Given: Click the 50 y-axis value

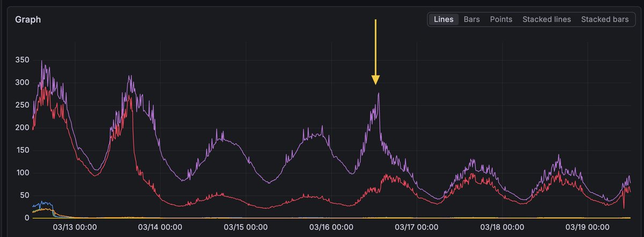Looking at the screenshot, I should (x=24, y=195).
